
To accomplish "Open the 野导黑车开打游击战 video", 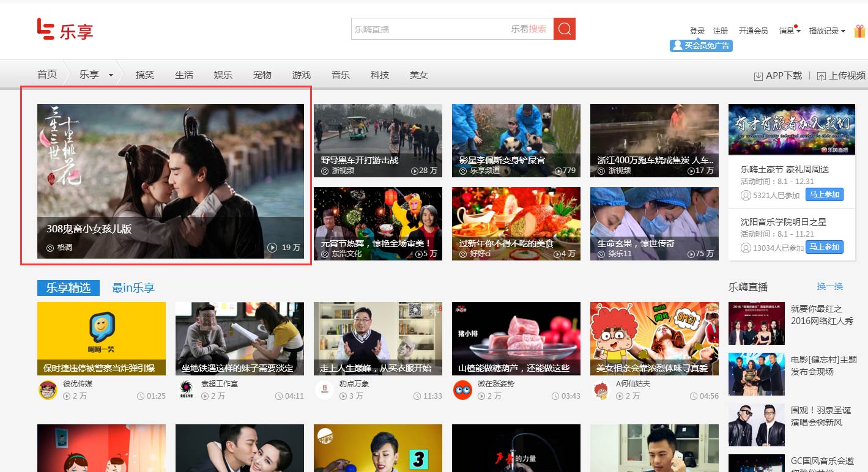I will (x=378, y=141).
